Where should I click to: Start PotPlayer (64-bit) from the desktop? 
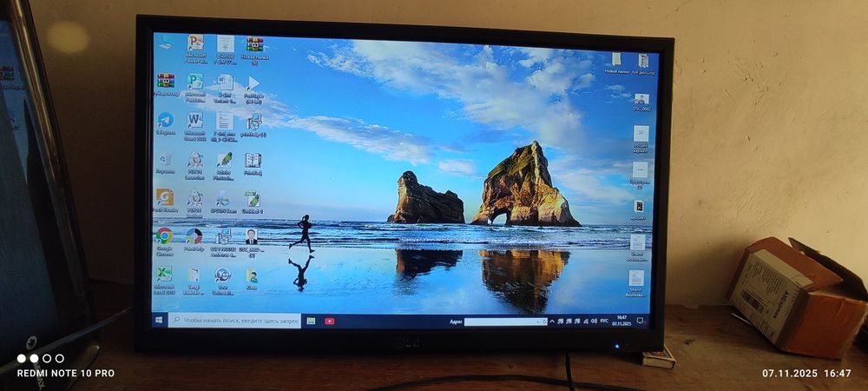pyautogui.click(x=253, y=90)
